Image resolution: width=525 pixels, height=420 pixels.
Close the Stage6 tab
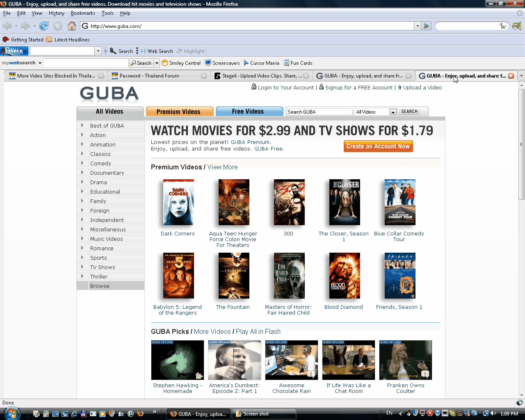coord(306,76)
